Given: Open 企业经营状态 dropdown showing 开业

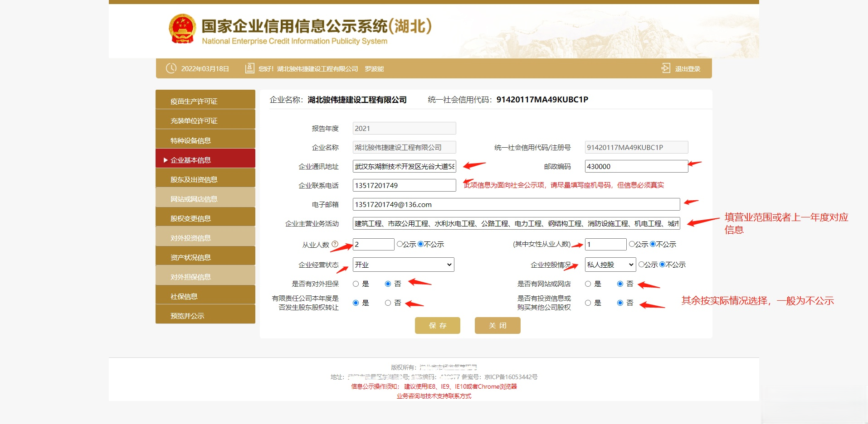Looking at the screenshot, I should [x=404, y=265].
